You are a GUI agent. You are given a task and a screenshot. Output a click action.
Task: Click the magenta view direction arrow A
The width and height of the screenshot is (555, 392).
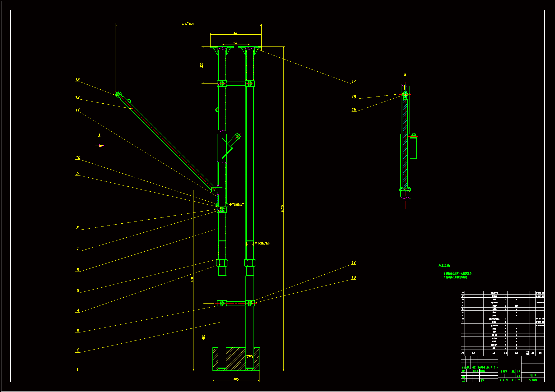click(x=101, y=146)
